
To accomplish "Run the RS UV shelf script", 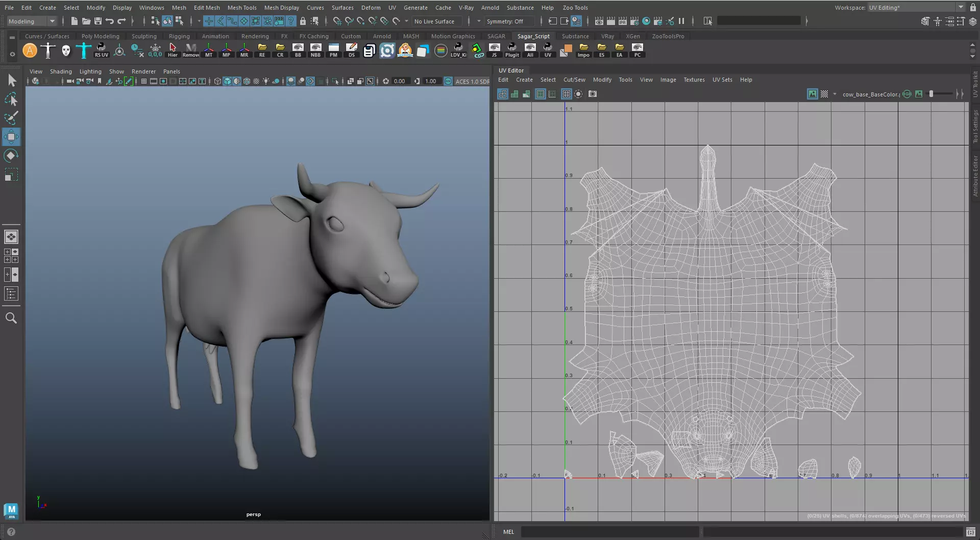I will (101, 50).
